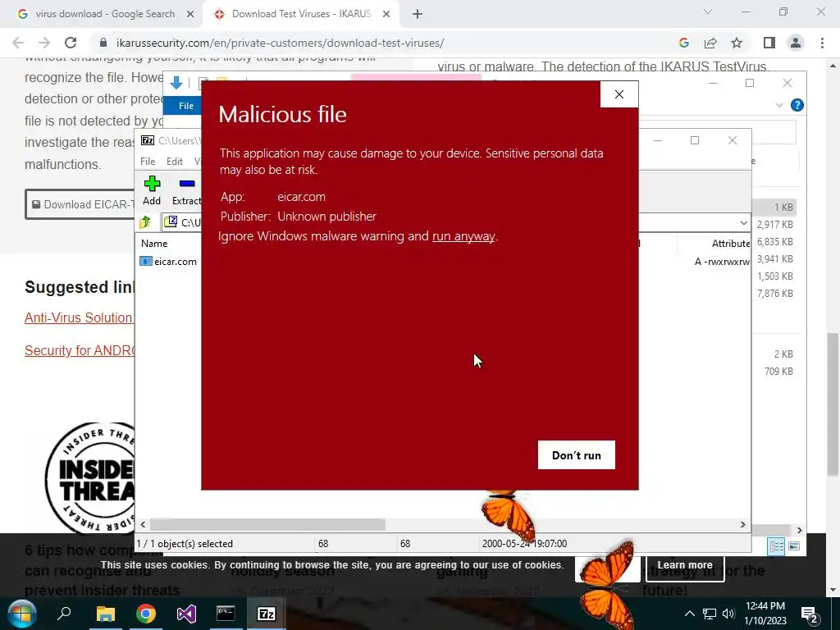Click the Explorer details view icon
This screenshot has height=630, width=840.
coord(776,546)
